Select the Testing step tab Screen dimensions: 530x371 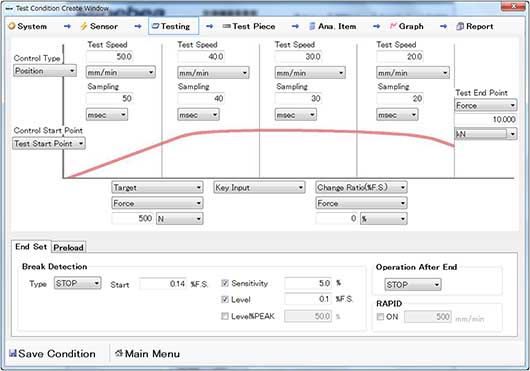(x=173, y=26)
